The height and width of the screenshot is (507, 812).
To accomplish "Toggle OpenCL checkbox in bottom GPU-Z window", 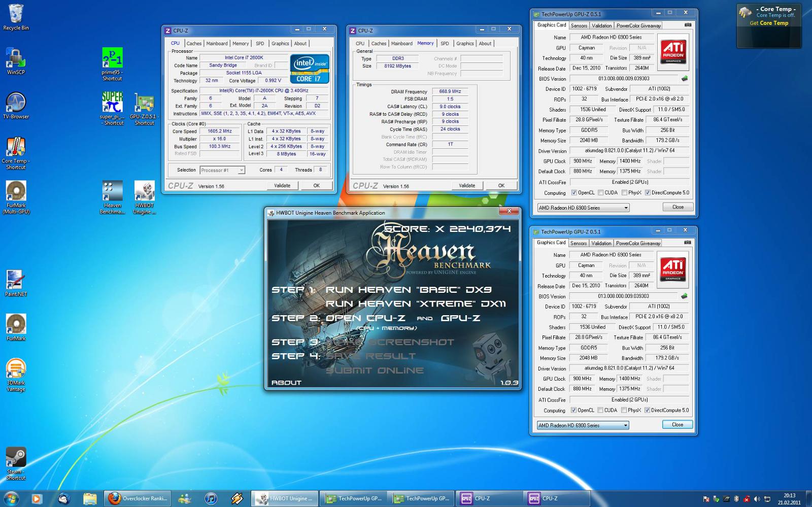I will click(573, 410).
